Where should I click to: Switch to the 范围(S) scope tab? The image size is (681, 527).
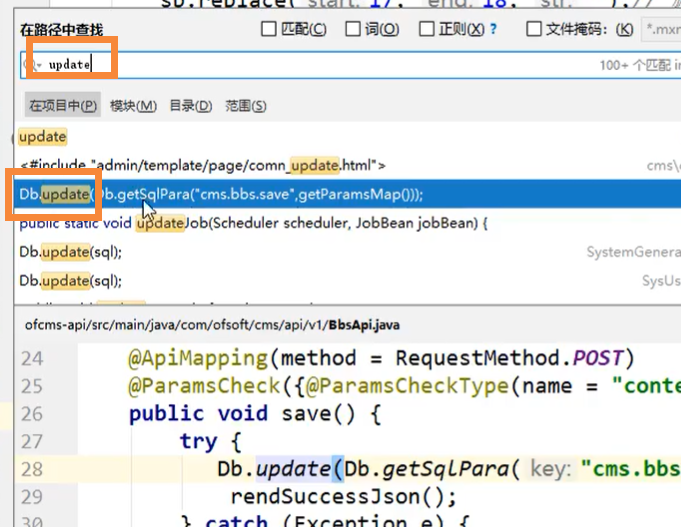(x=246, y=106)
